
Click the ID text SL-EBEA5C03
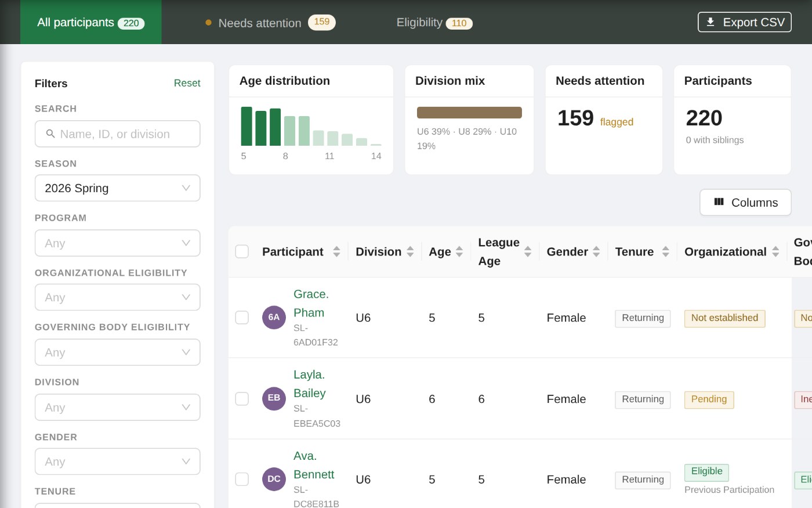[x=317, y=416]
